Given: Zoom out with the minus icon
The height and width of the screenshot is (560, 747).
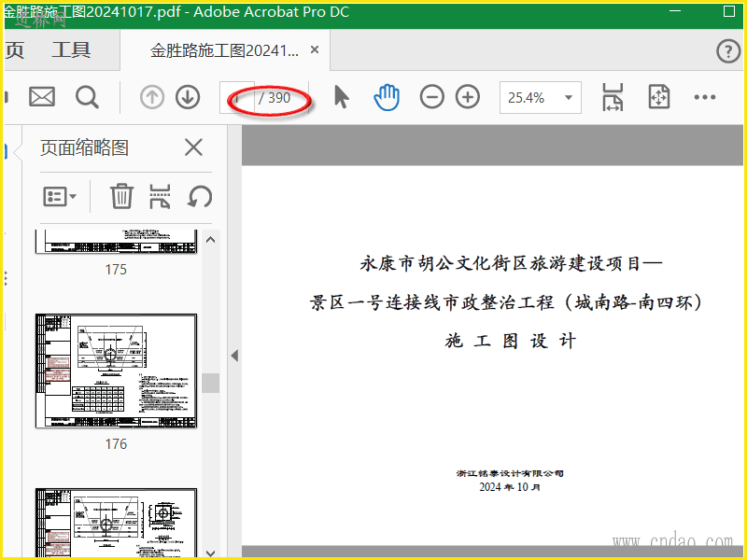Looking at the screenshot, I should click(432, 97).
